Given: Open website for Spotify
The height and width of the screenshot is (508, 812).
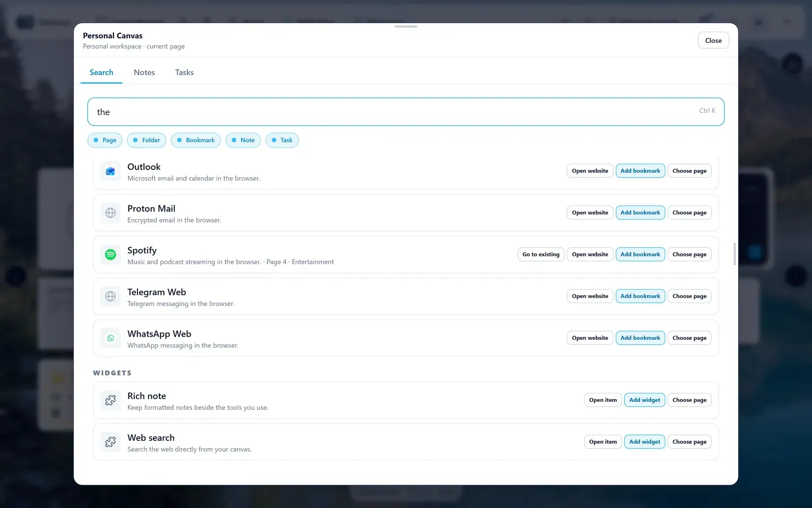Looking at the screenshot, I should click(590, 255).
